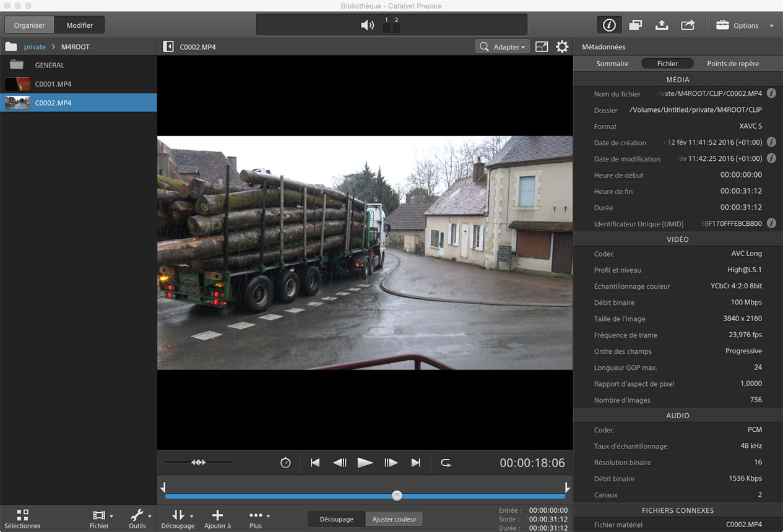
Task: Switch to the Sommaire tab
Action: coord(612,64)
